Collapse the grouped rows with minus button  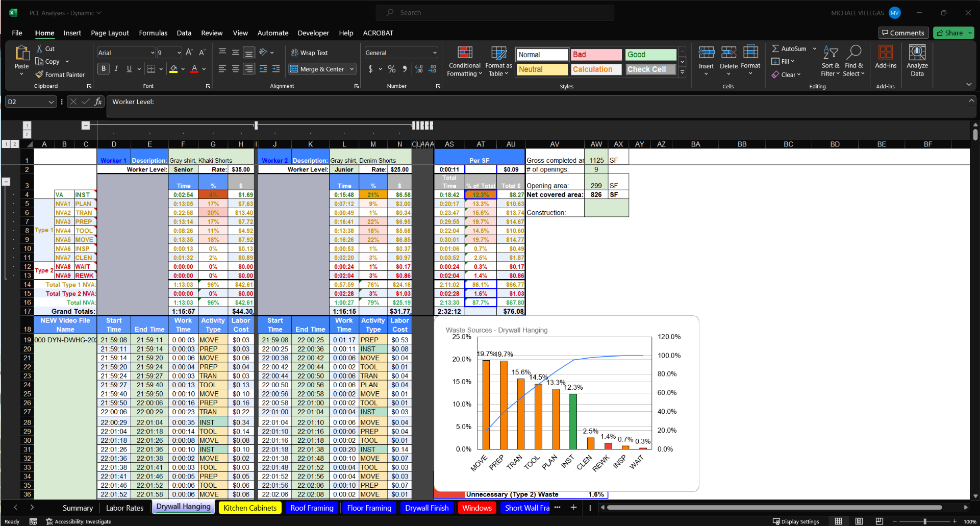click(6, 181)
